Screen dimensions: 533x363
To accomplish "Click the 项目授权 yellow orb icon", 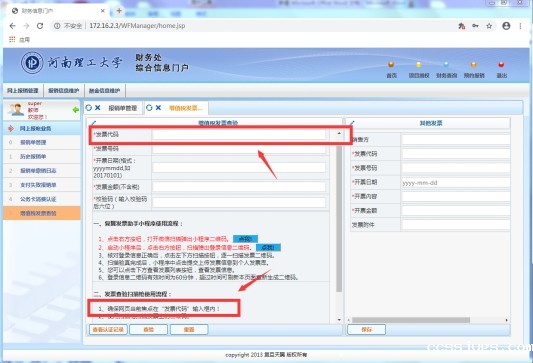I will [x=418, y=65].
